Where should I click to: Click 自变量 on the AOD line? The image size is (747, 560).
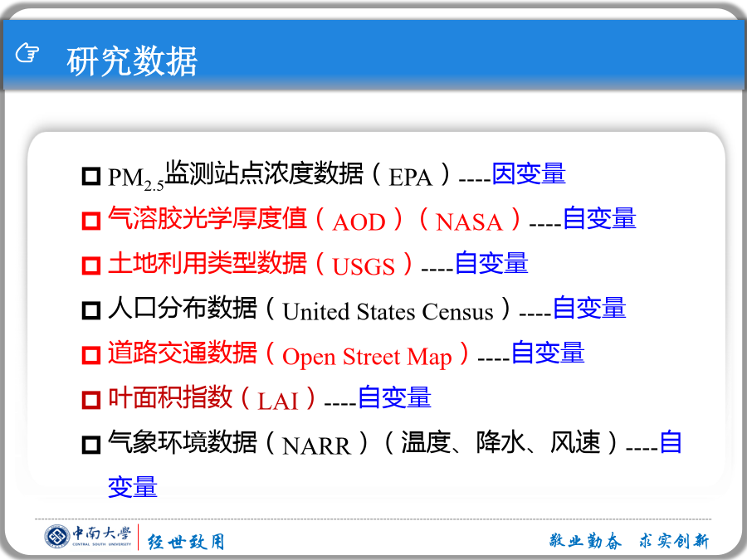(x=599, y=218)
